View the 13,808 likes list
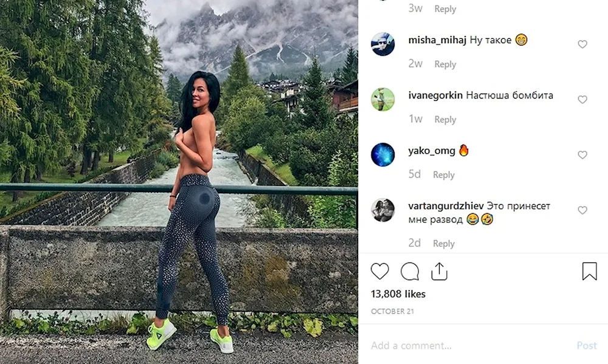608x364 pixels. pos(398,294)
